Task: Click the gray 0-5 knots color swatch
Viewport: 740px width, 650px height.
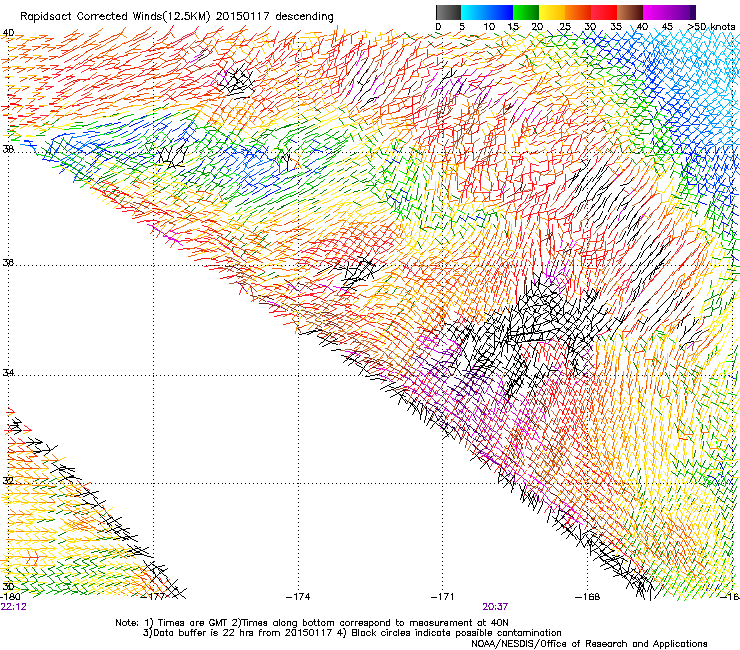Action: point(448,12)
